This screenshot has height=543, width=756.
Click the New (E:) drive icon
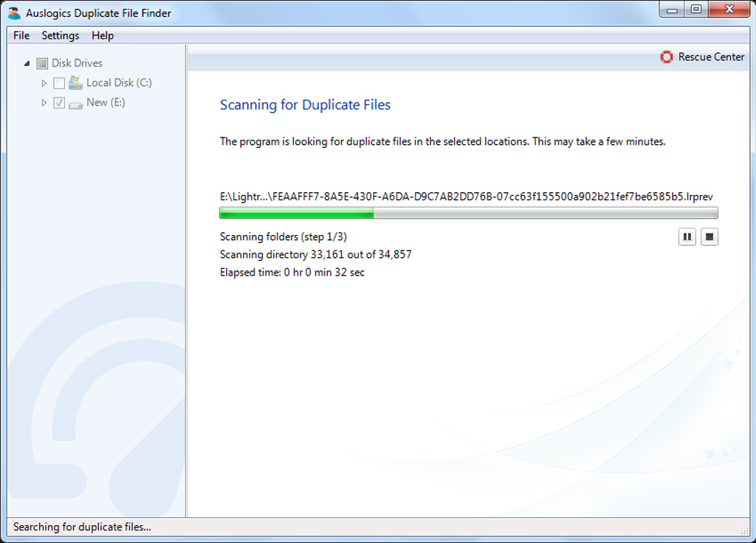click(x=76, y=104)
